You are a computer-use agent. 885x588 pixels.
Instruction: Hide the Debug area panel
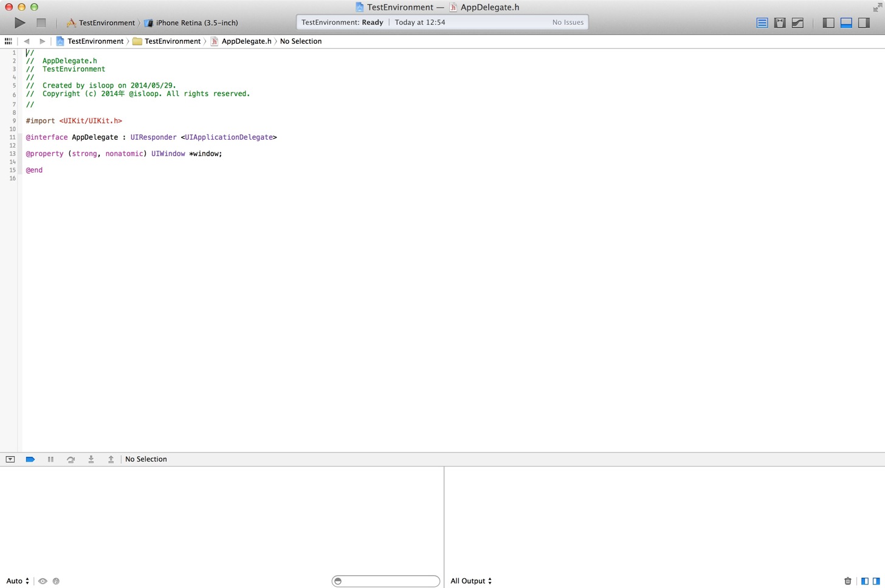point(846,22)
